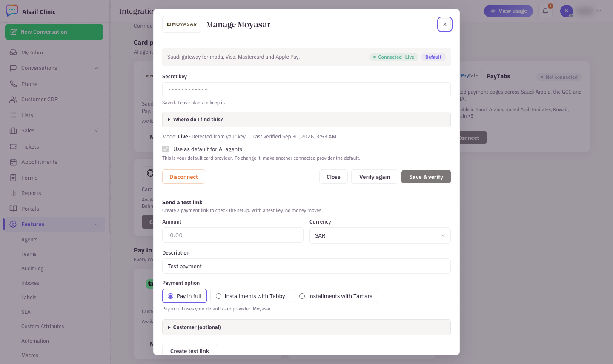Open the notifications bell icon
613x364 pixels.
(545, 11)
